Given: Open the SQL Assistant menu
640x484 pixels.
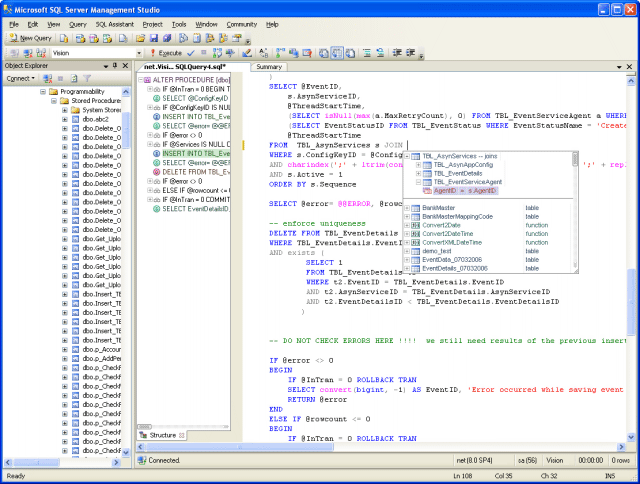Looking at the screenshot, I should (x=115, y=24).
